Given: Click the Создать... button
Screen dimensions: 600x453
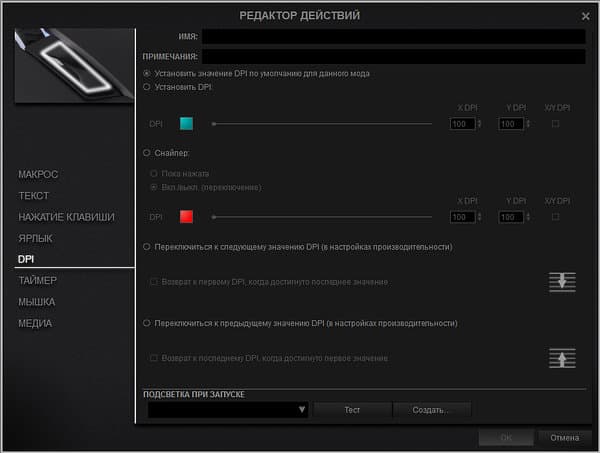Looking at the screenshot, I should click(432, 410).
